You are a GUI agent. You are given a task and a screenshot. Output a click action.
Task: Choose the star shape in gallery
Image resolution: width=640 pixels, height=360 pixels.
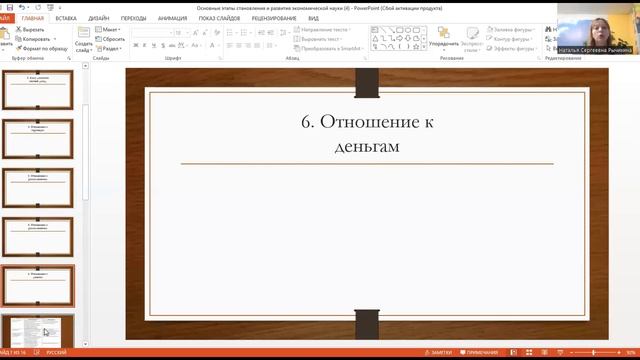tap(416, 47)
